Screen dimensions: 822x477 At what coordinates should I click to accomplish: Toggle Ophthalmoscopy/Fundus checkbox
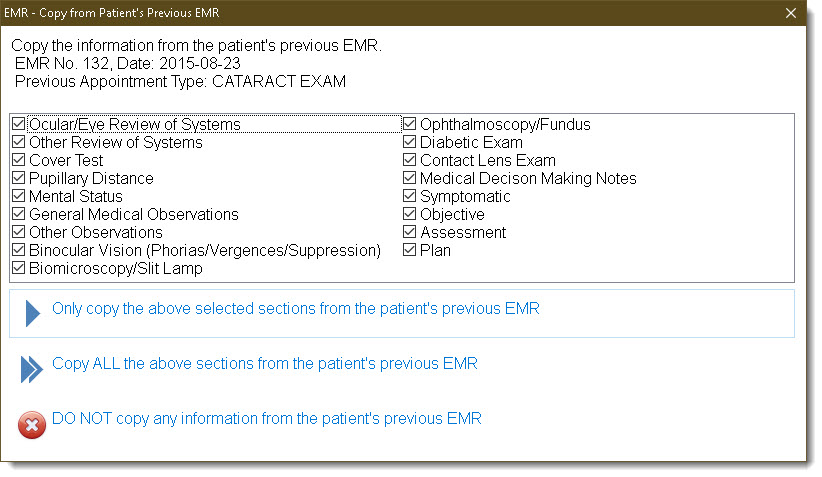point(409,124)
